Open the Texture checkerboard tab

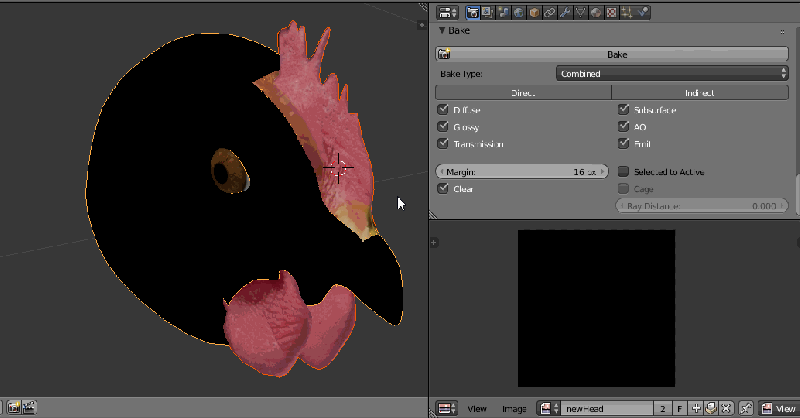611,12
